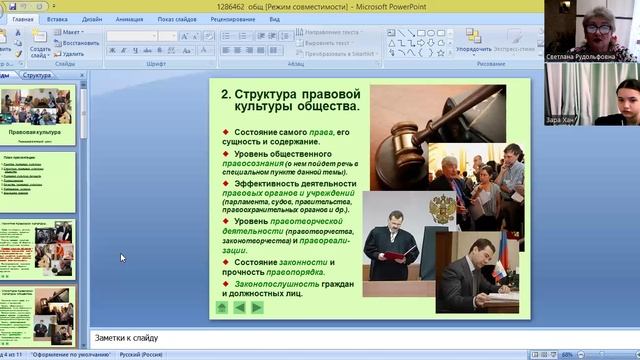Click the Copy icon in clipboard group

point(18,43)
